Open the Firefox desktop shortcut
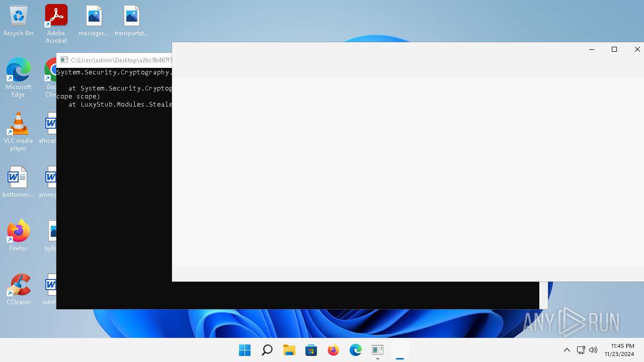644x362 pixels. click(19, 235)
